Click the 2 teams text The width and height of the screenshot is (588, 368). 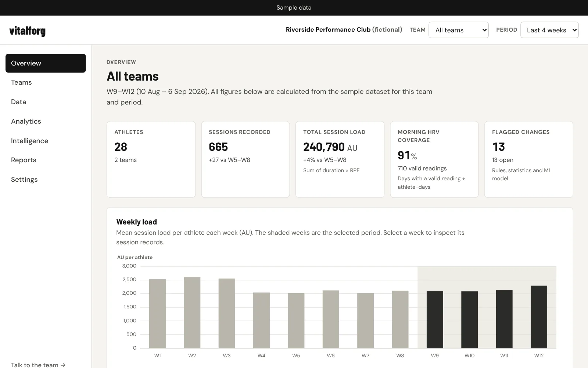pos(125,160)
